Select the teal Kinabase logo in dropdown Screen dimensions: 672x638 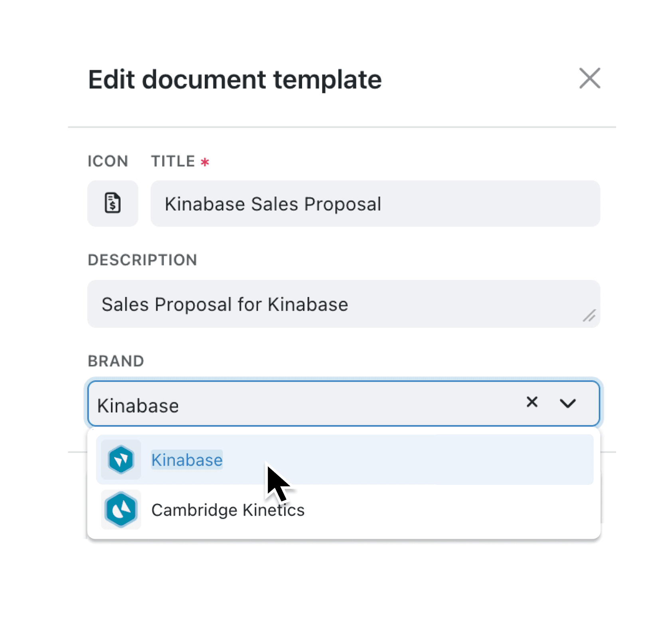(120, 459)
